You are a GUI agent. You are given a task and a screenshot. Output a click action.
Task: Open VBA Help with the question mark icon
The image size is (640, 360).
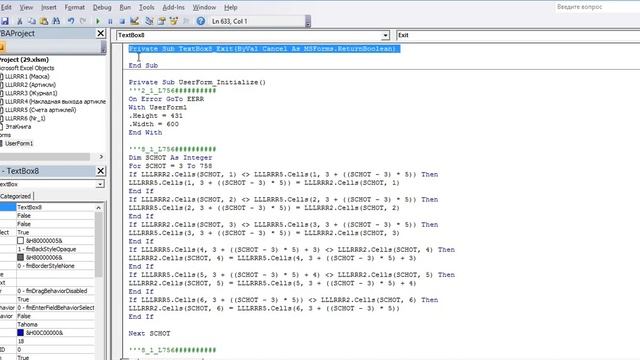(200, 21)
